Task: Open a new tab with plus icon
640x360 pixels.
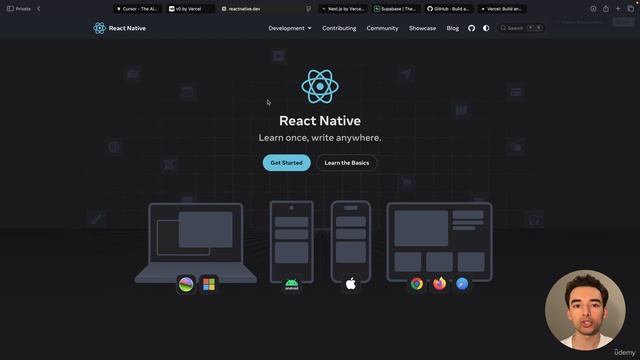Action: click(x=618, y=9)
